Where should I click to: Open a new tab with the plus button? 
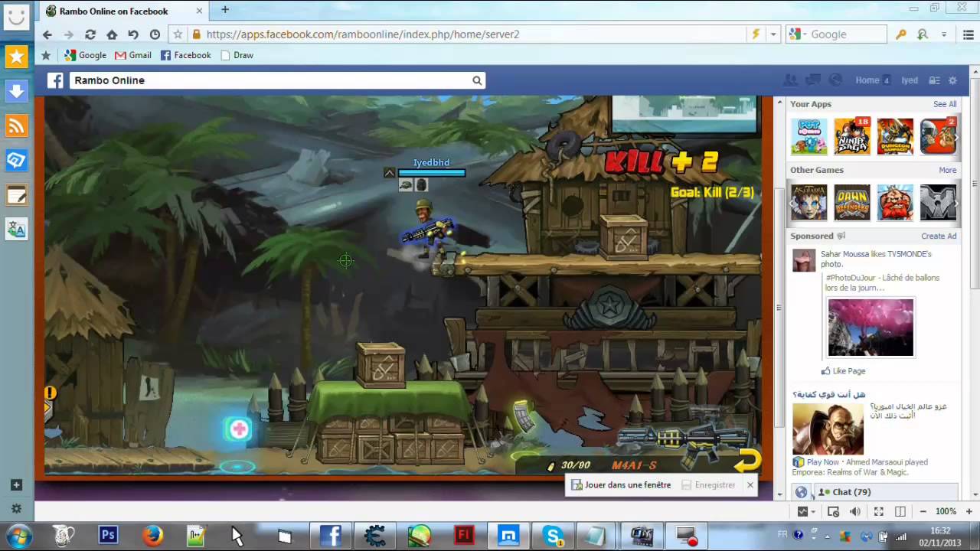(x=225, y=10)
